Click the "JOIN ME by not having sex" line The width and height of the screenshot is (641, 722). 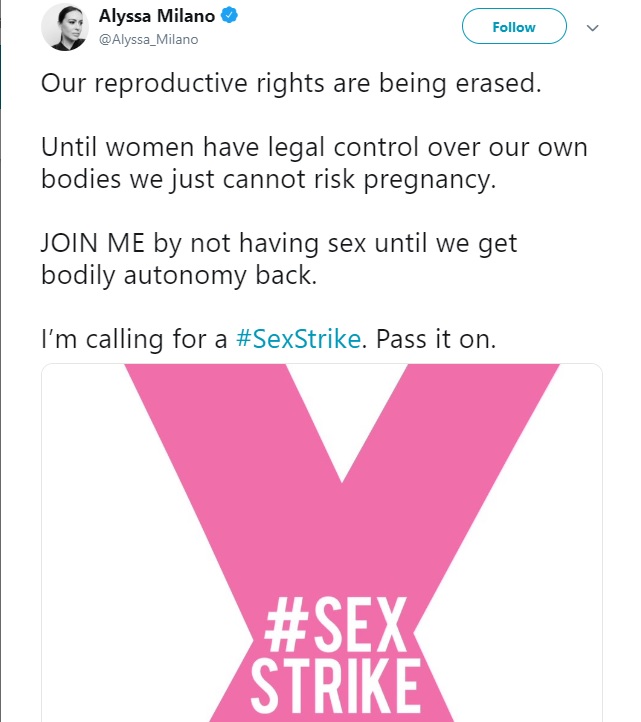279,243
